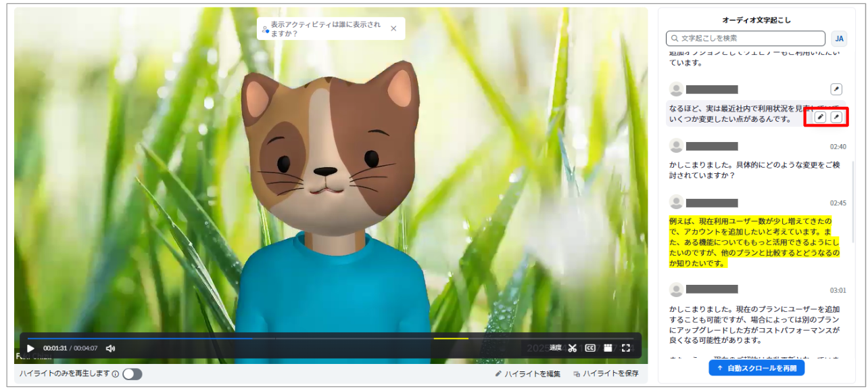Open 表示アクティビティは誰に表示されますか link

[x=325, y=28]
